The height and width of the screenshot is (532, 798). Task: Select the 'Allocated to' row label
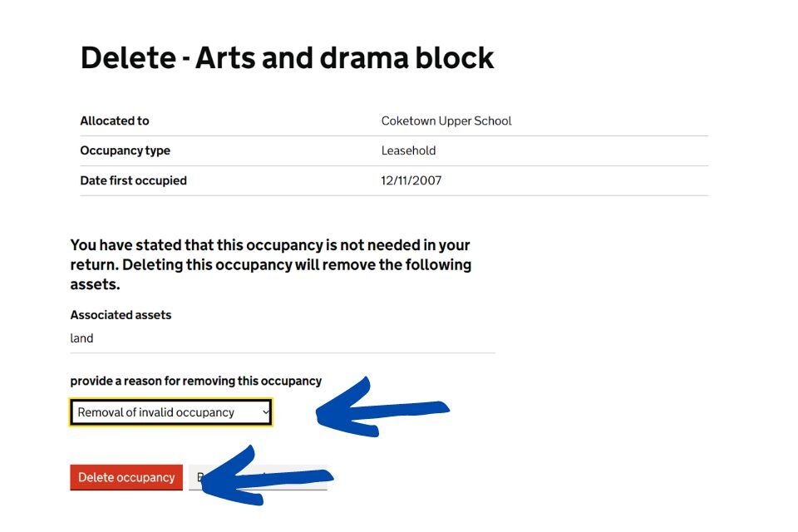115,121
